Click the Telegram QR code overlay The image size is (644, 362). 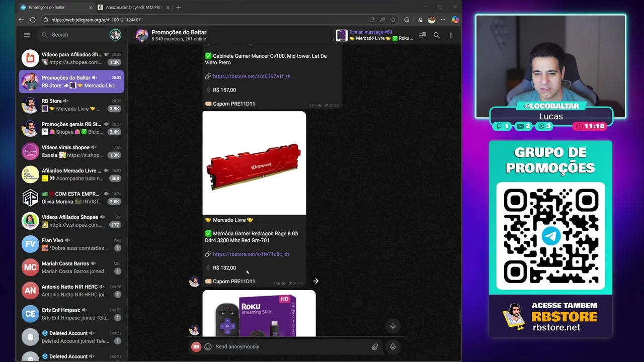[550, 236]
